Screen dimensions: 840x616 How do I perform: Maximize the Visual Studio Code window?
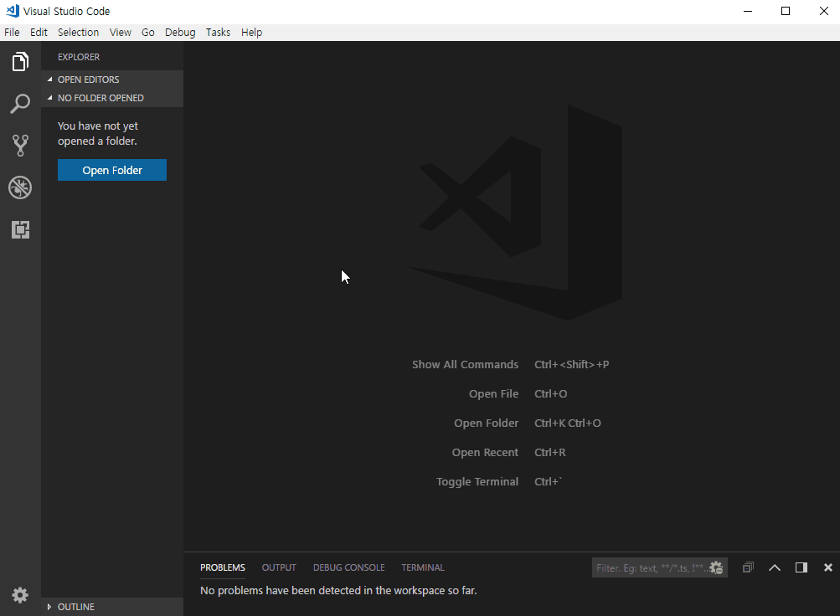786,11
